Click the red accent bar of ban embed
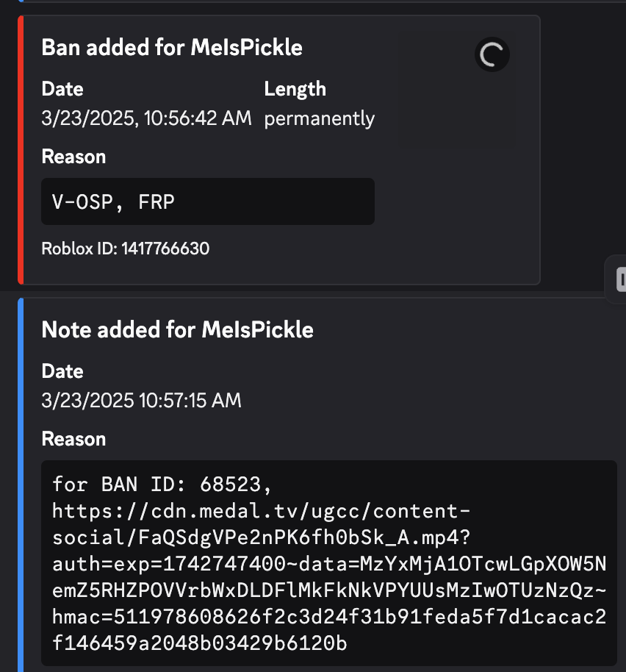626x672 pixels. tap(21, 150)
